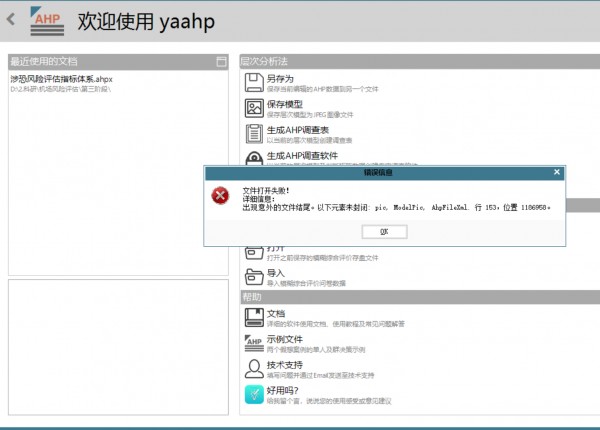Click the 生成AHP调查软件 icon
This screenshot has width=600, height=430.
pos(254,158)
